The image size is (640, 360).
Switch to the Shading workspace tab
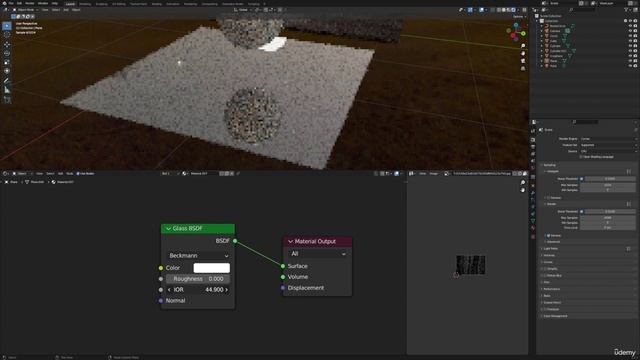pos(156,4)
